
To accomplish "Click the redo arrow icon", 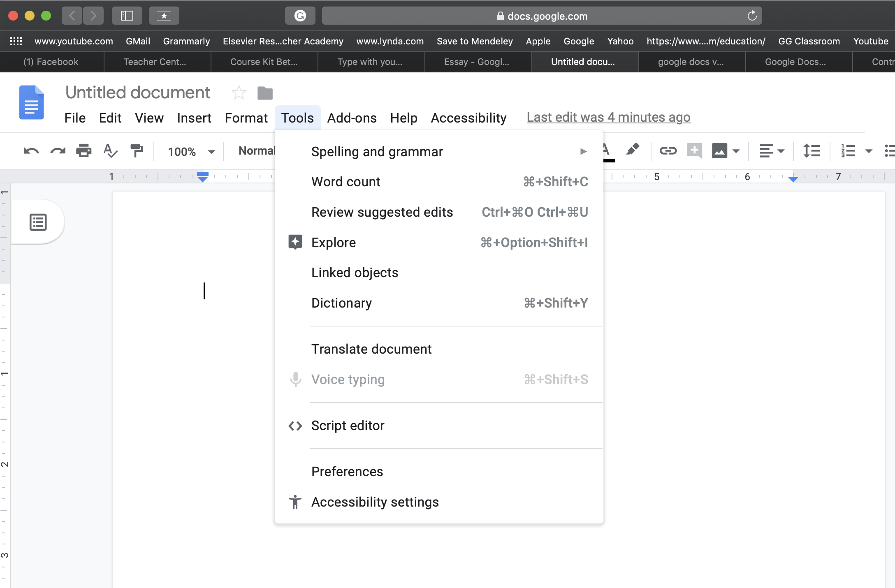I will [57, 152].
